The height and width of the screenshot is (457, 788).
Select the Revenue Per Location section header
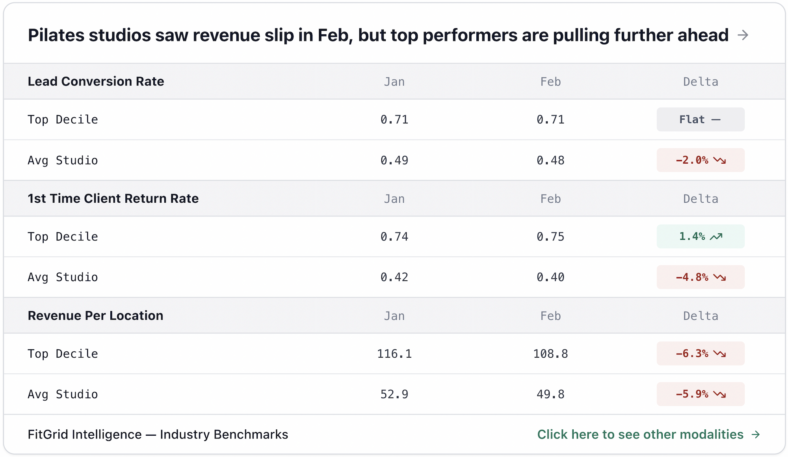(95, 315)
